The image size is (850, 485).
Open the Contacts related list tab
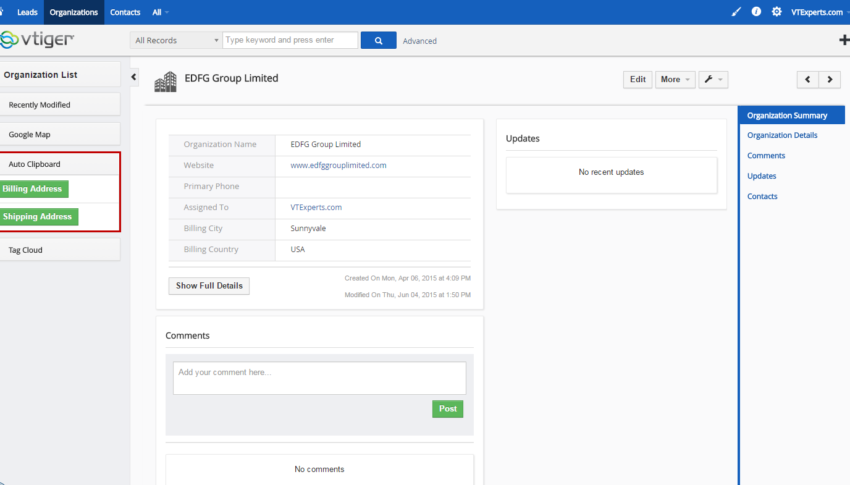click(762, 196)
